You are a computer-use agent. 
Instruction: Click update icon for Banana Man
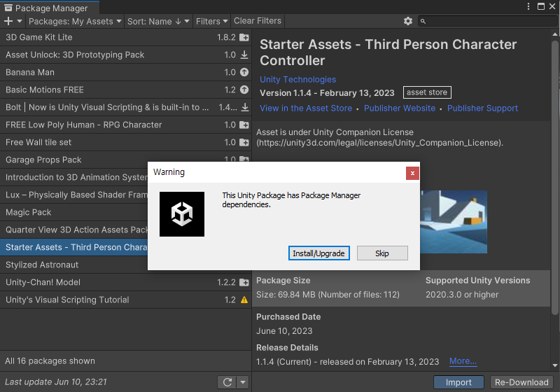[244, 72]
